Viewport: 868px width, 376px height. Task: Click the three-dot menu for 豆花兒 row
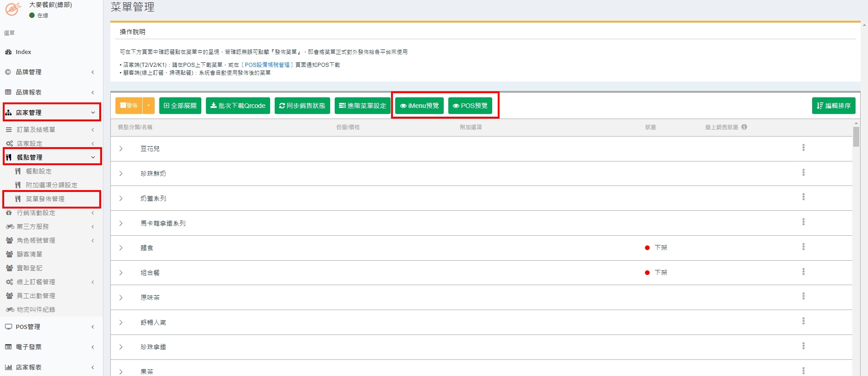tap(803, 148)
